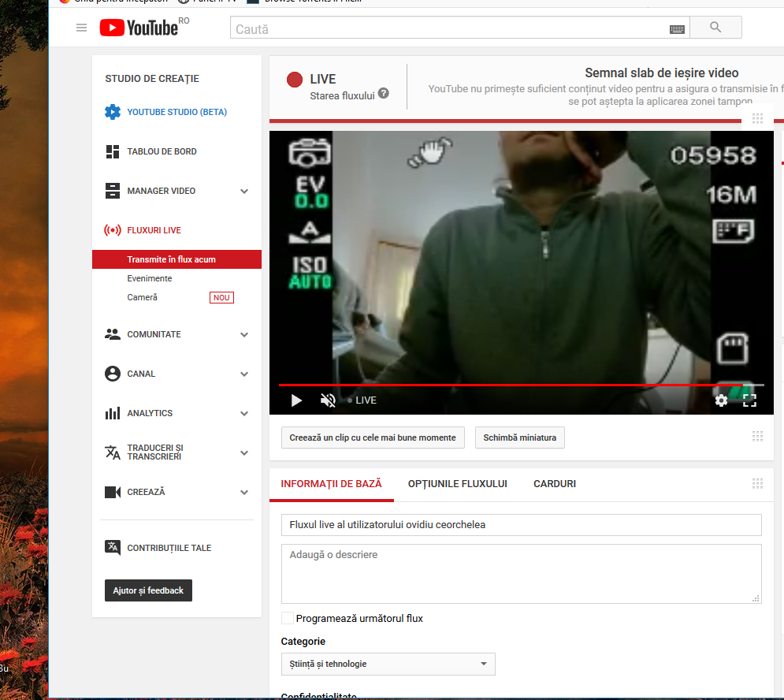The image size is (784, 700).
Task: Play the live stream preview
Action: point(296,400)
